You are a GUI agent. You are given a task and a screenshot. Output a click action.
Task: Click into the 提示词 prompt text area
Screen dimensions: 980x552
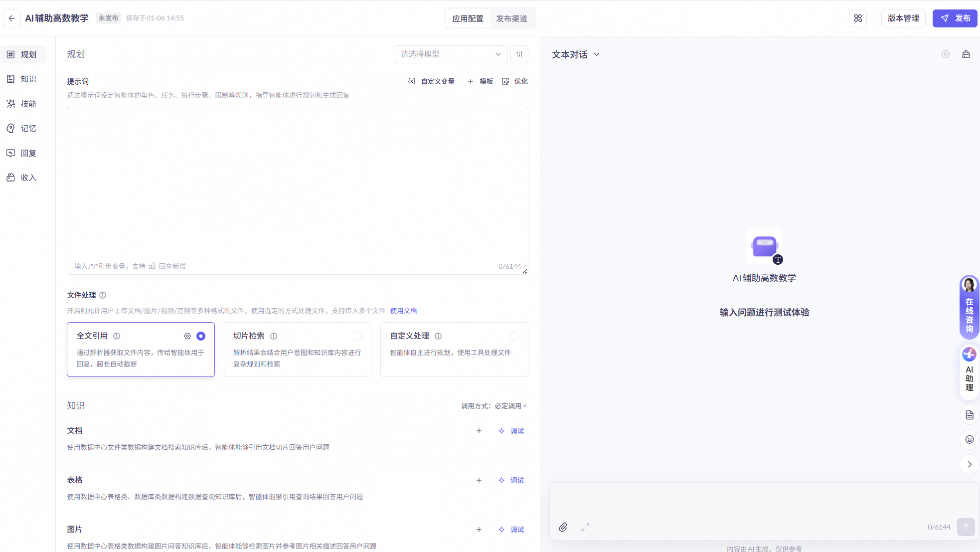pyautogui.click(x=297, y=184)
